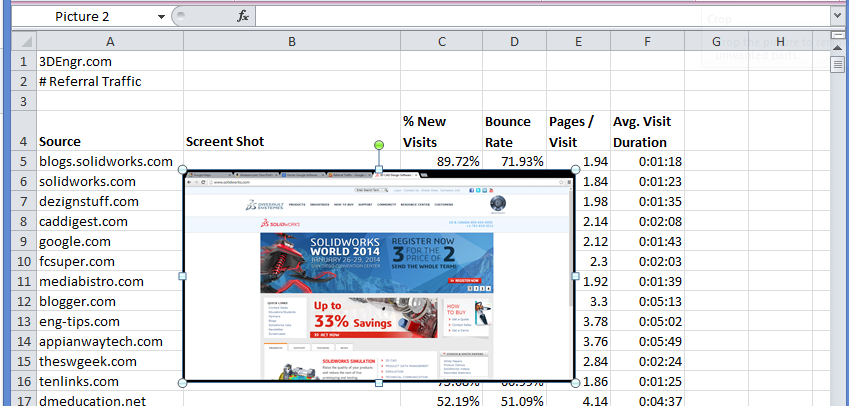Image resolution: width=849 pixels, height=406 pixels.
Task: Click the 3.78 pages per visit cell
Action: click(x=593, y=322)
